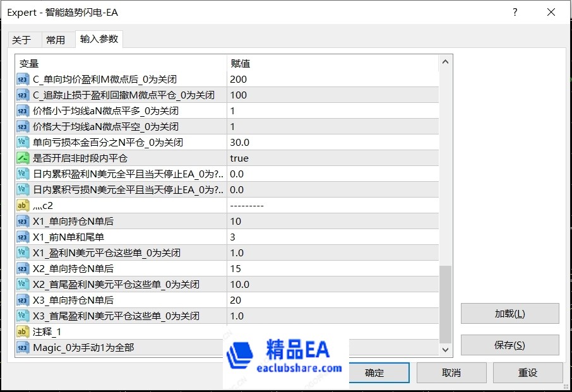The width and height of the screenshot is (572, 392).
Task: Confirm settings with 确定 button
Action: 379,372
